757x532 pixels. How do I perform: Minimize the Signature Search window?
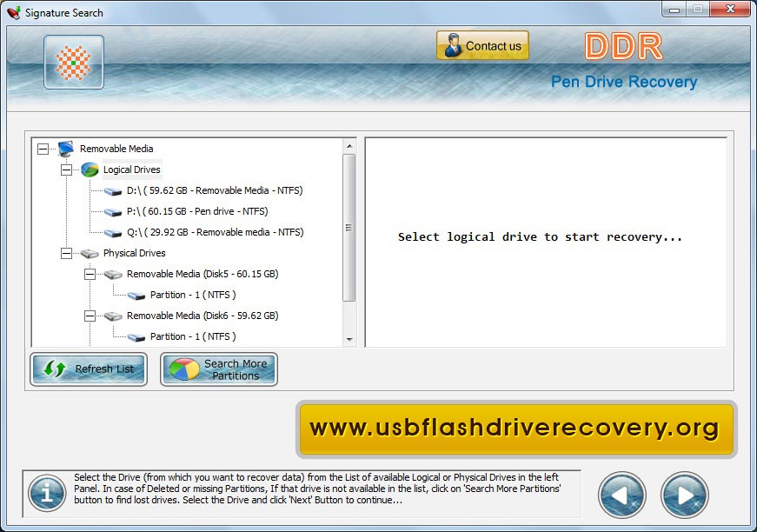point(674,9)
